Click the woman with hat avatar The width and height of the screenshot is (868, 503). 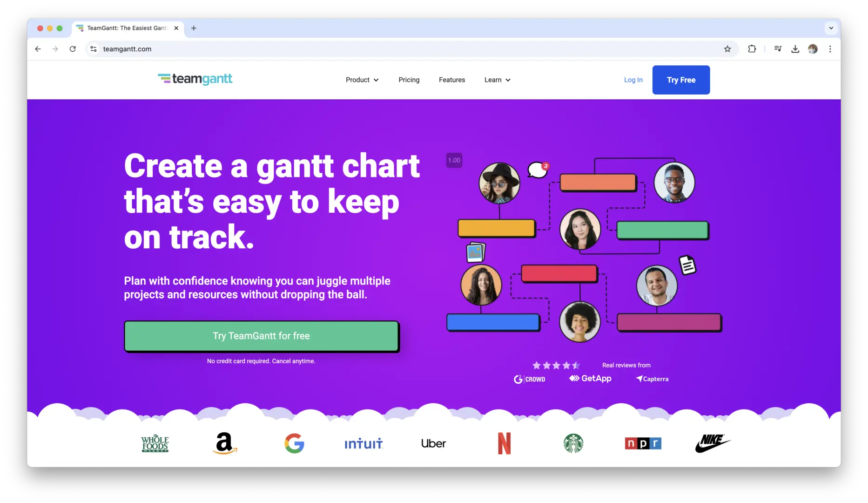[499, 183]
